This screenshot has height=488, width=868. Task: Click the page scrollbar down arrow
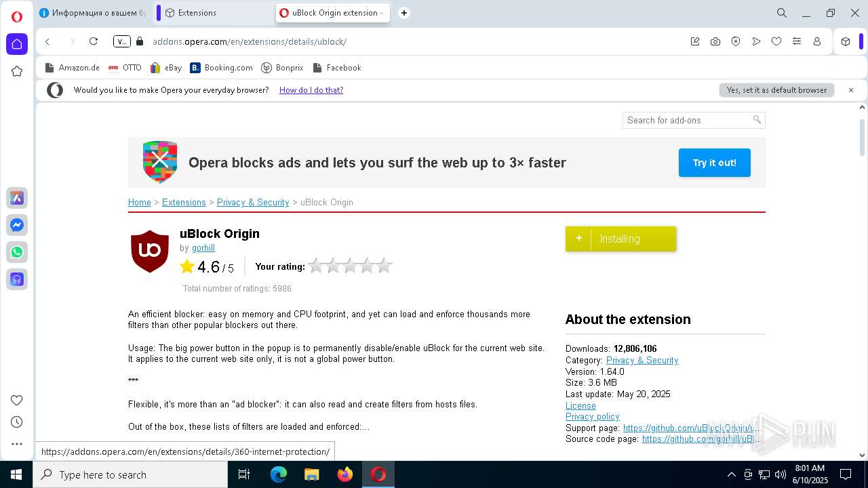pyautogui.click(x=862, y=455)
